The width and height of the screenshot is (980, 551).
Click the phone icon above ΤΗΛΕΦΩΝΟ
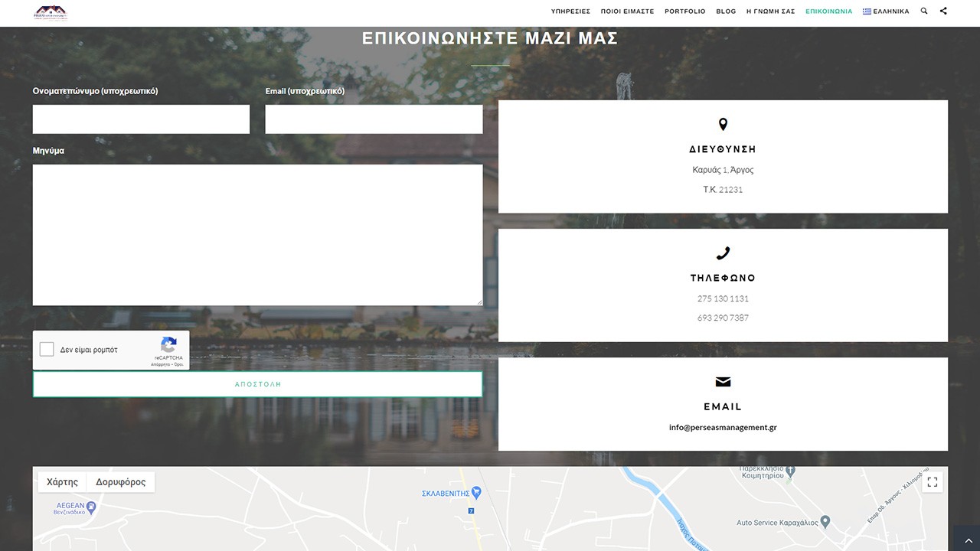click(723, 253)
